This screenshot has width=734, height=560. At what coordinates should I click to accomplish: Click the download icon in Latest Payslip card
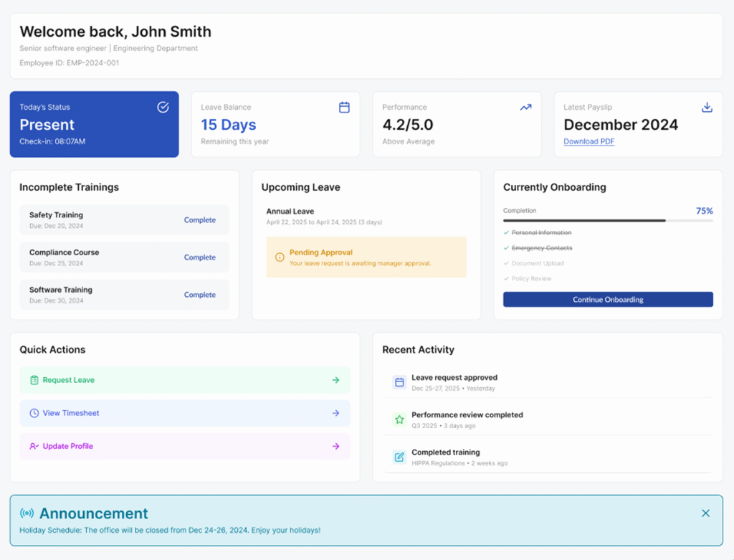point(707,108)
